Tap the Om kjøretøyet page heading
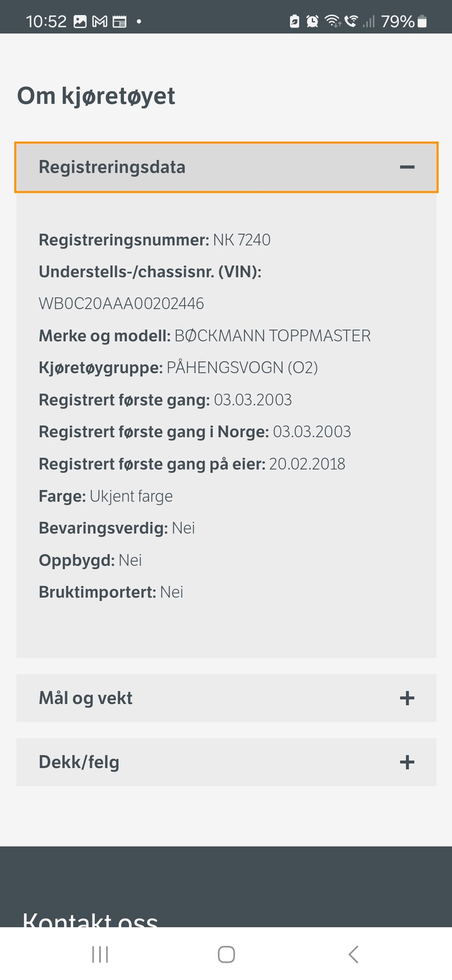Screen dimensions: 452x980 point(96,96)
